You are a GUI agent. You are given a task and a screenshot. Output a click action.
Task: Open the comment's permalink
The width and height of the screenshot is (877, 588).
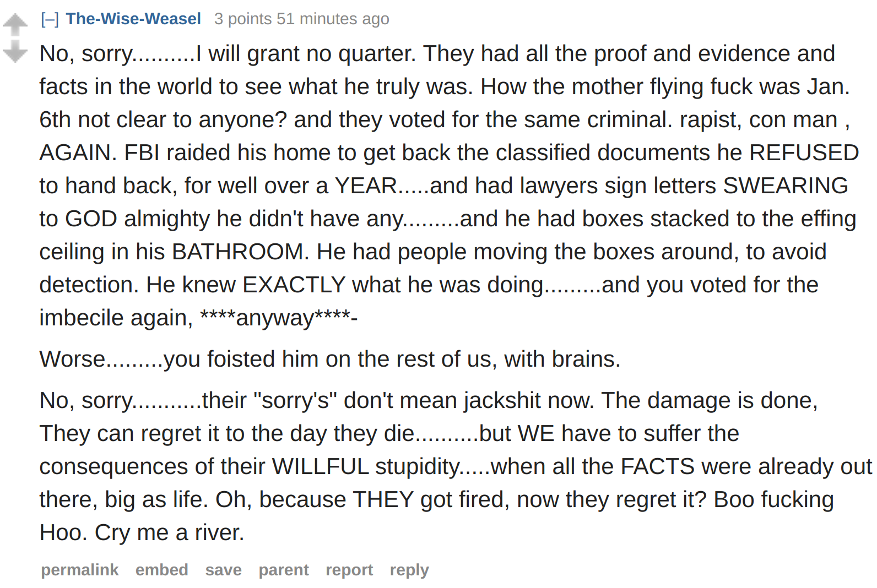click(80, 570)
